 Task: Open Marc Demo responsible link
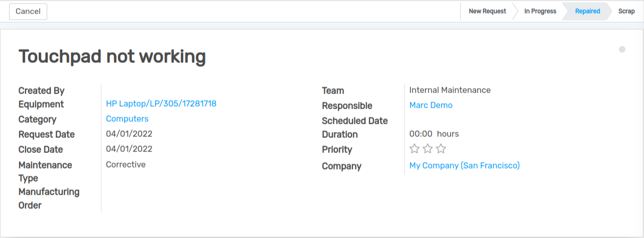(x=431, y=105)
